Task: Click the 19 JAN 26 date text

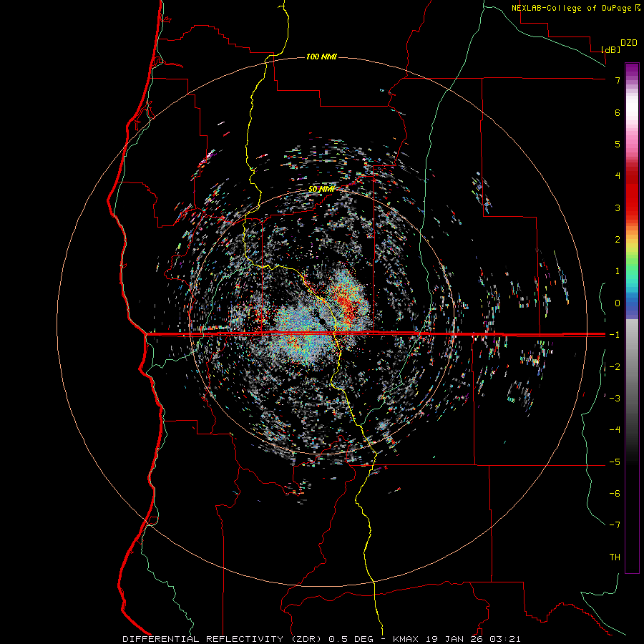Action: click(x=453, y=639)
